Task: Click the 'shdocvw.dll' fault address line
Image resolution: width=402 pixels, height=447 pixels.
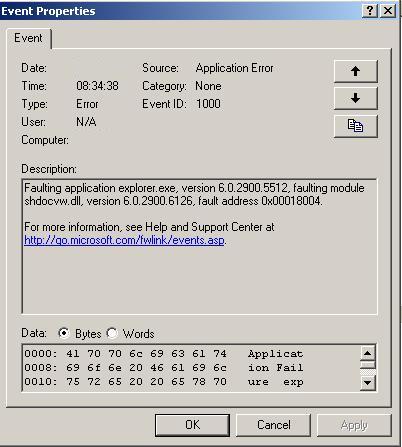Action: [x=173, y=201]
